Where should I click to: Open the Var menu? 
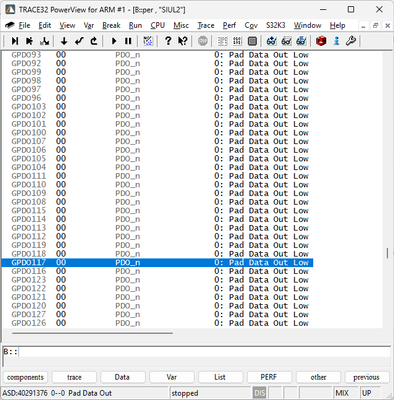(89, 25)
